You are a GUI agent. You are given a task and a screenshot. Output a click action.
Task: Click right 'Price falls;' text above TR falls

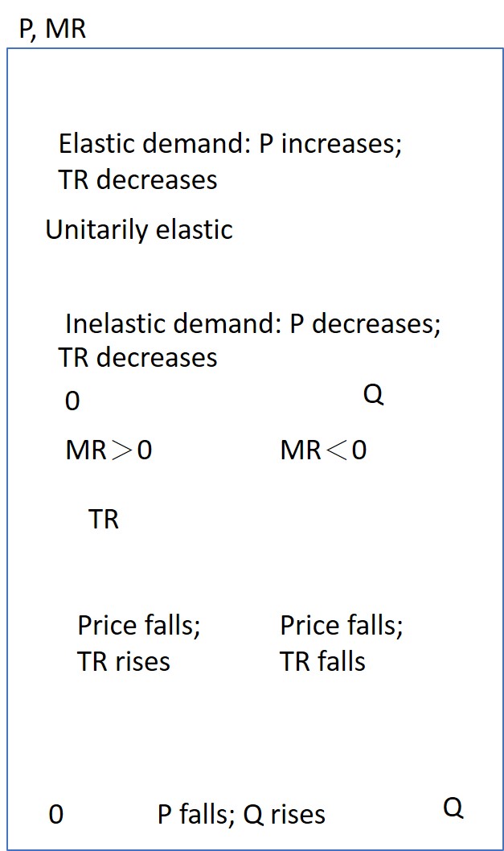pos(342,625)
